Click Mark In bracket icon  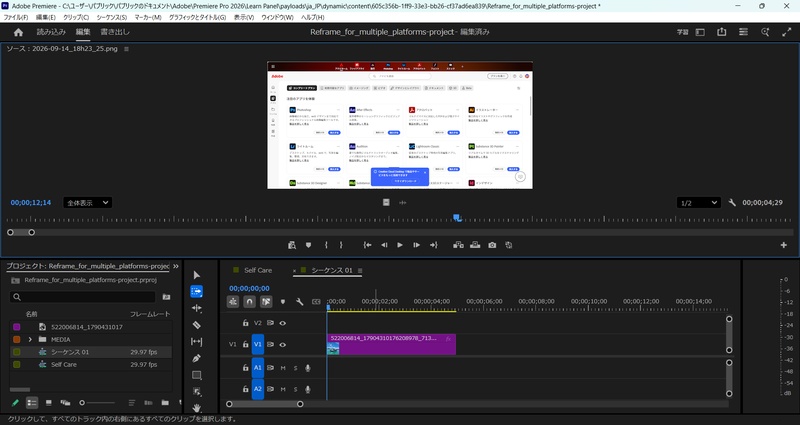(x=326, y=245)
